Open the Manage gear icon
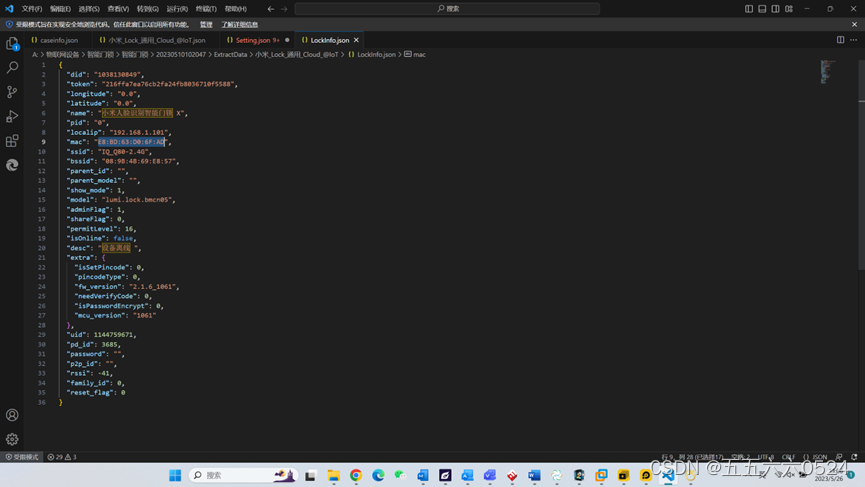 [x=12, y=439]
